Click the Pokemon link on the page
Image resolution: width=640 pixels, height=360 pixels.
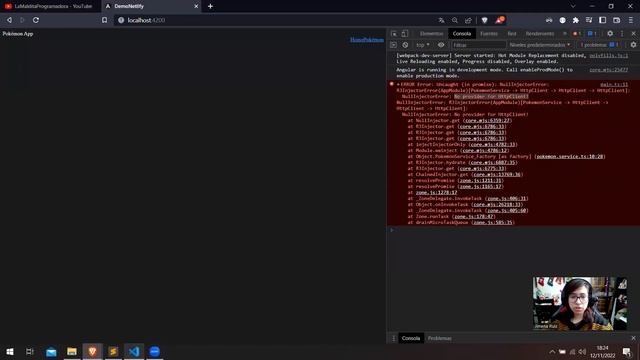[x=373, y=40]
